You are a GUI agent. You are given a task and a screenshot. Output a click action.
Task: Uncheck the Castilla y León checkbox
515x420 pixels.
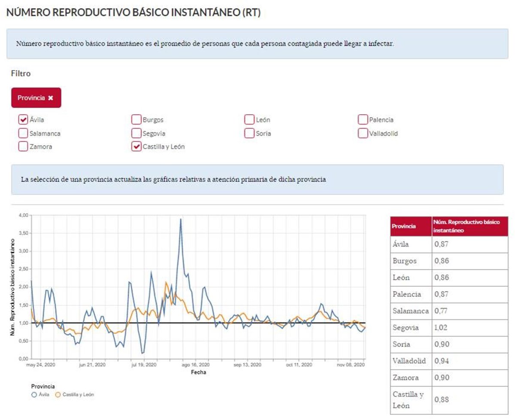point(136,146)
